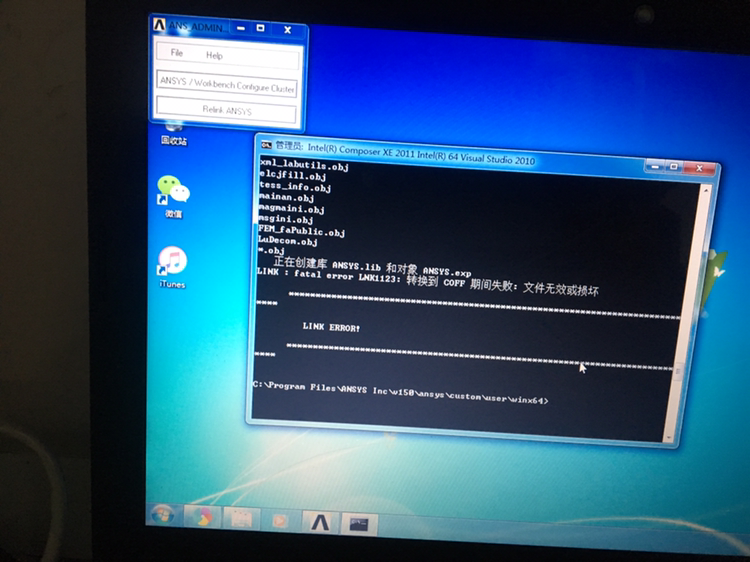750x562 pixels.
Task: Click the console vertical scrollbar thumb
Action: point(678,372)
